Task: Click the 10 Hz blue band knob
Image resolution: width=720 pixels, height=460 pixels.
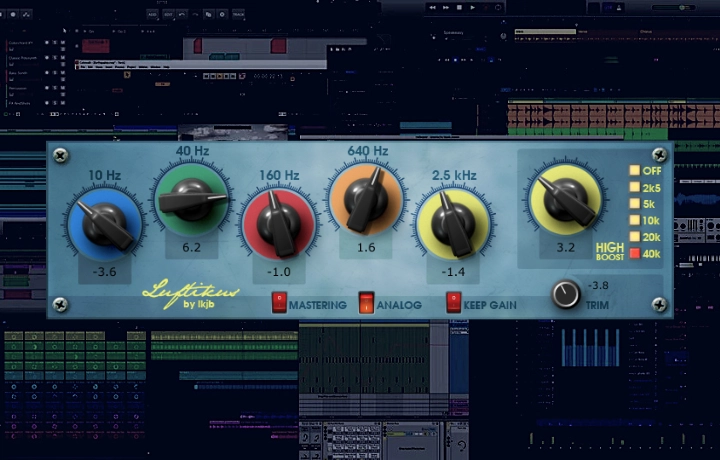Action: click(105, 224)
